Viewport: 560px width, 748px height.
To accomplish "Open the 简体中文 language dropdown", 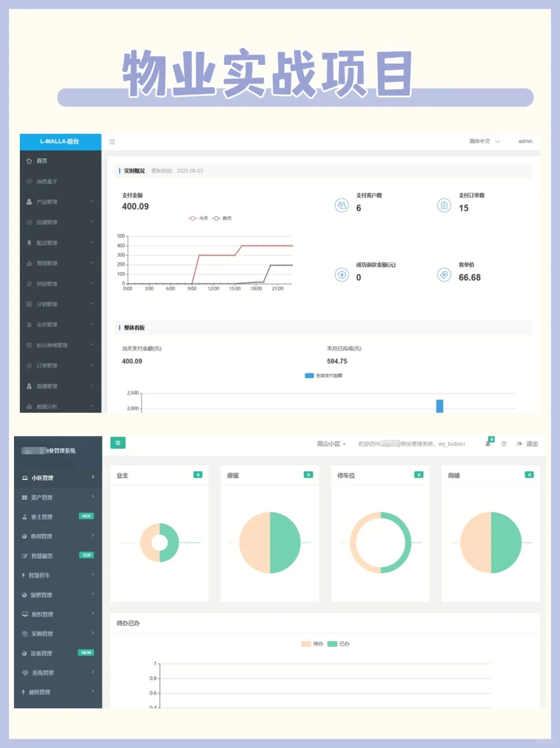I will (x=484, y=141).
